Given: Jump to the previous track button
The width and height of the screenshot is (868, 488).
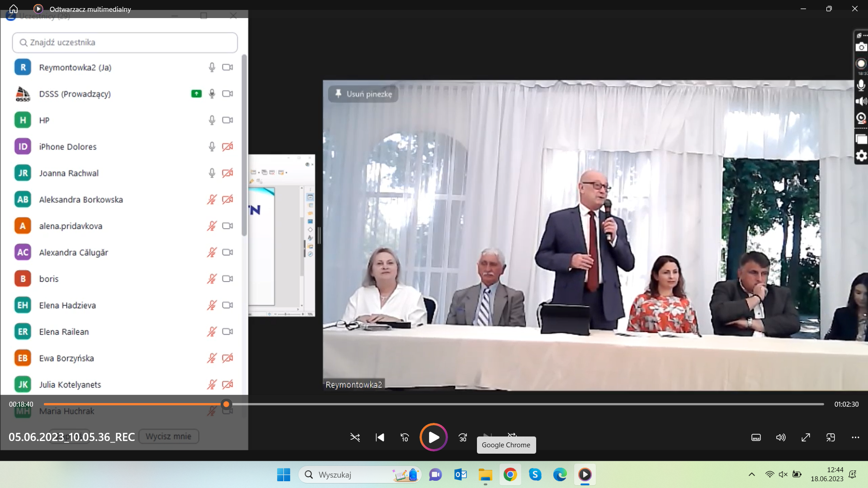Looking at the screenshot, I should [380, 437].
